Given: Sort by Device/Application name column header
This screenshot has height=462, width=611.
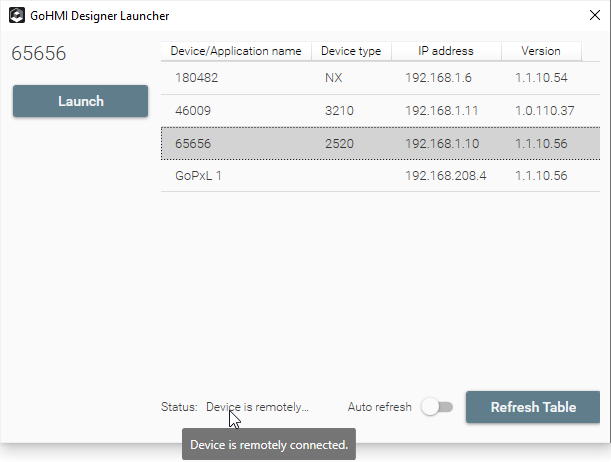Looking at the screenshot, I should pos(236,51).
